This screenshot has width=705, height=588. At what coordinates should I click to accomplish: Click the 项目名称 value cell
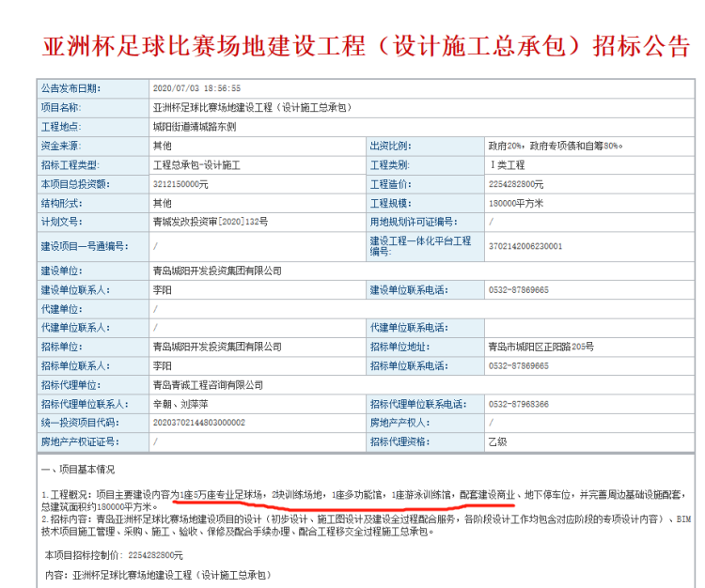coord(422,108)
